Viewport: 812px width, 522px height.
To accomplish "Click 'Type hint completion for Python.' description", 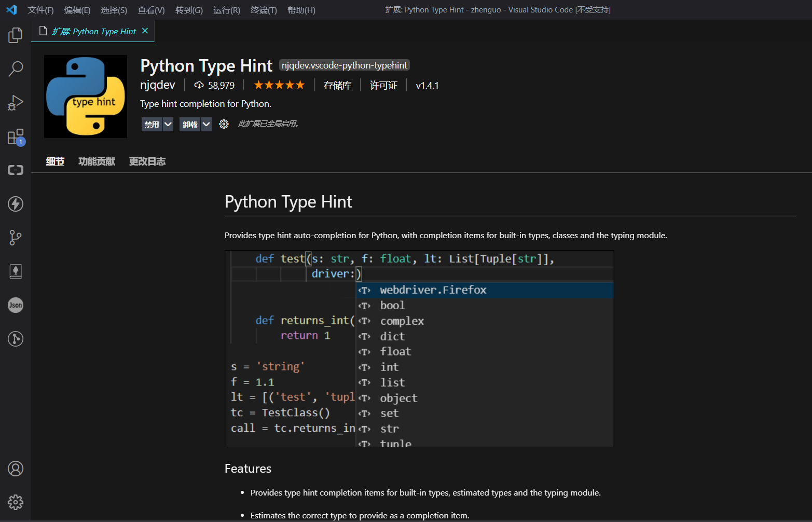I will [x=205, y=104].
